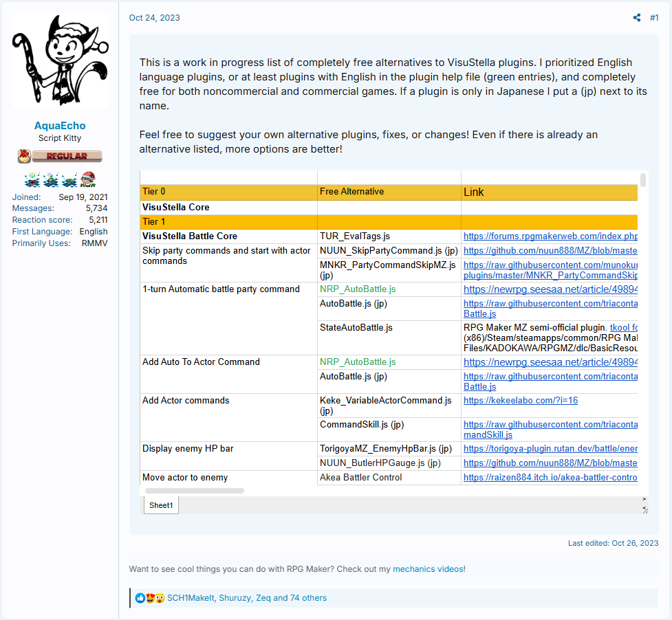Click the embed resize handle at the bottom corner
Viewport: 672px width, 620px height.
(x=645, y=509)
